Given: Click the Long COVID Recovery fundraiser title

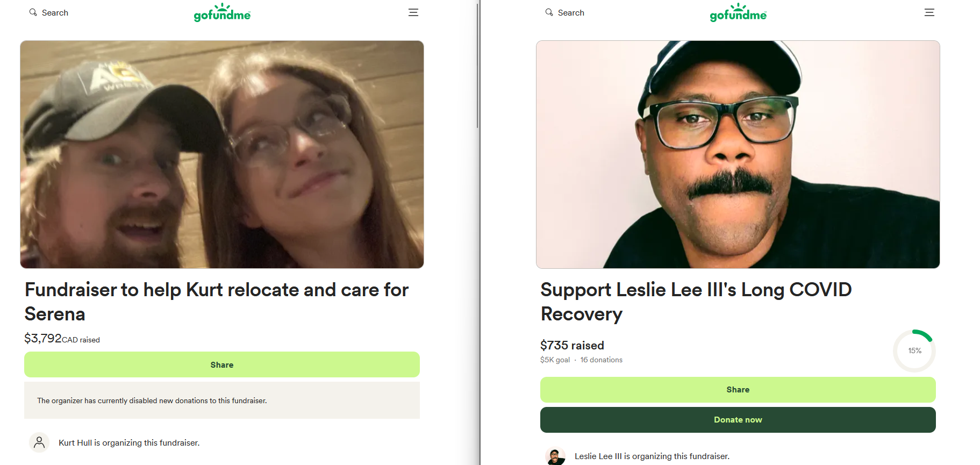Looking at the screenshot, I should point(696,302).
